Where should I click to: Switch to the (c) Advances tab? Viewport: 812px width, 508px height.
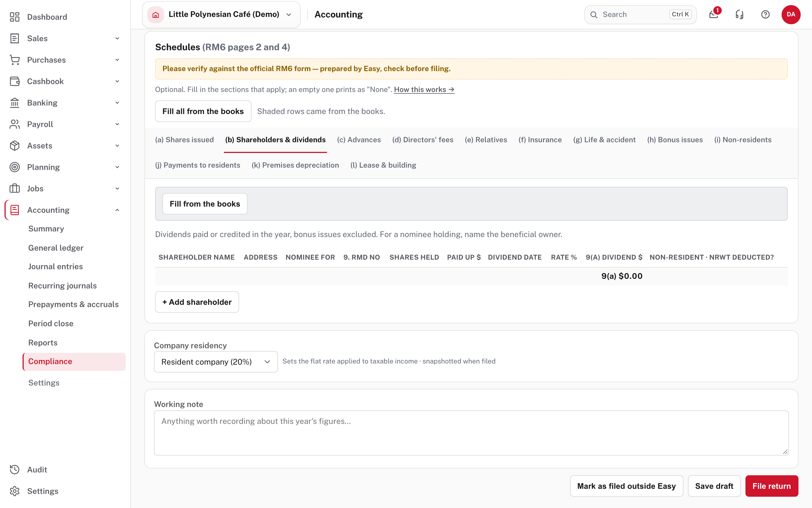point(359,140)
